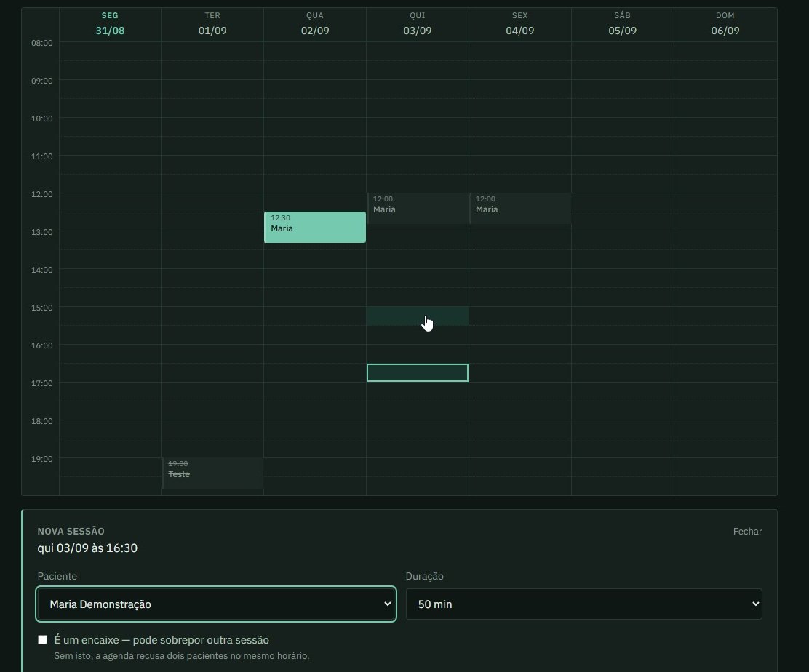Click the 16:00 time label
This screenshot has width=809, height=672.
click(41, 345)
